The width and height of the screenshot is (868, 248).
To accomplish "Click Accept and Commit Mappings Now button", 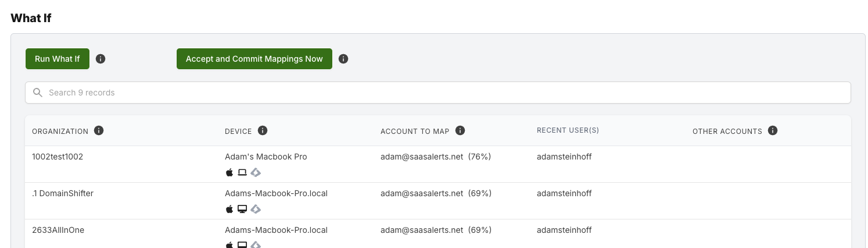I will (254, 59).
